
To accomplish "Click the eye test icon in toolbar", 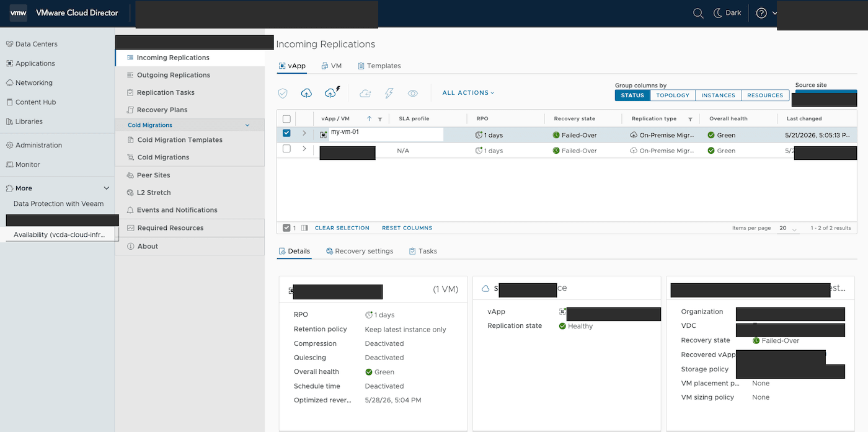I will pos(413,93).
